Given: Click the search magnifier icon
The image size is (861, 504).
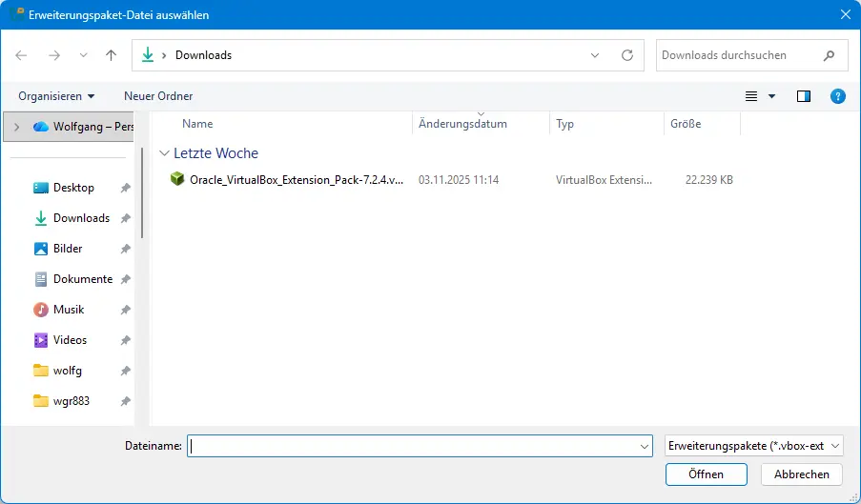Looking at the screenshot, I should [x=830, y=55].
